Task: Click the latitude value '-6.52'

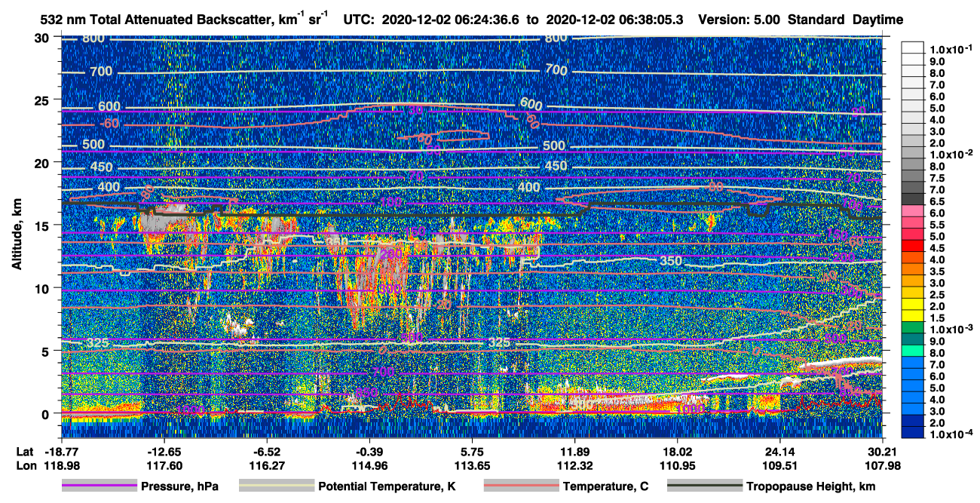Action: [x=267, y=452]
